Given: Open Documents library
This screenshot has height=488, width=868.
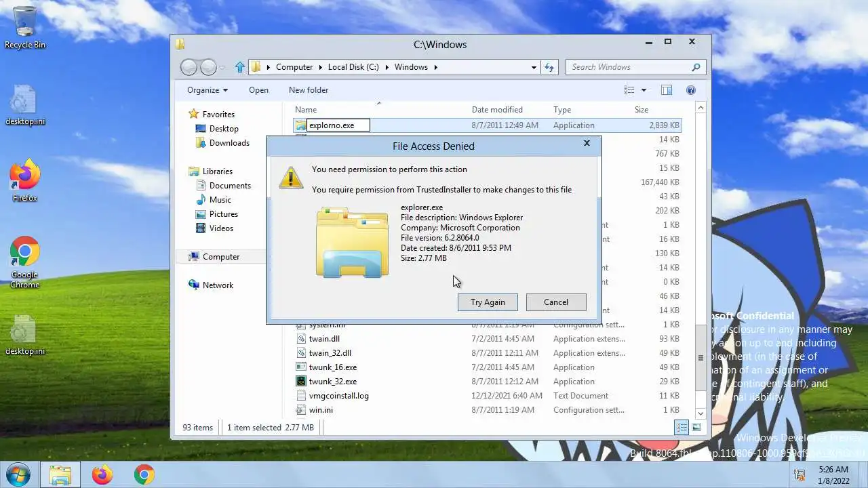Looking at the screenshot, I should click(x=230, y=186).
